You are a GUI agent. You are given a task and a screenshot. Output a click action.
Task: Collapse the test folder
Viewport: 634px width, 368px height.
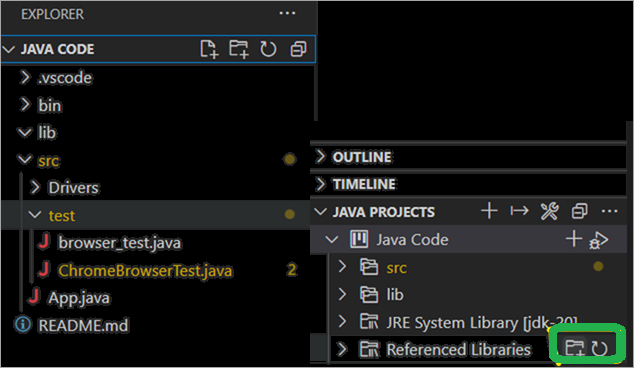[x=35, y=215]
